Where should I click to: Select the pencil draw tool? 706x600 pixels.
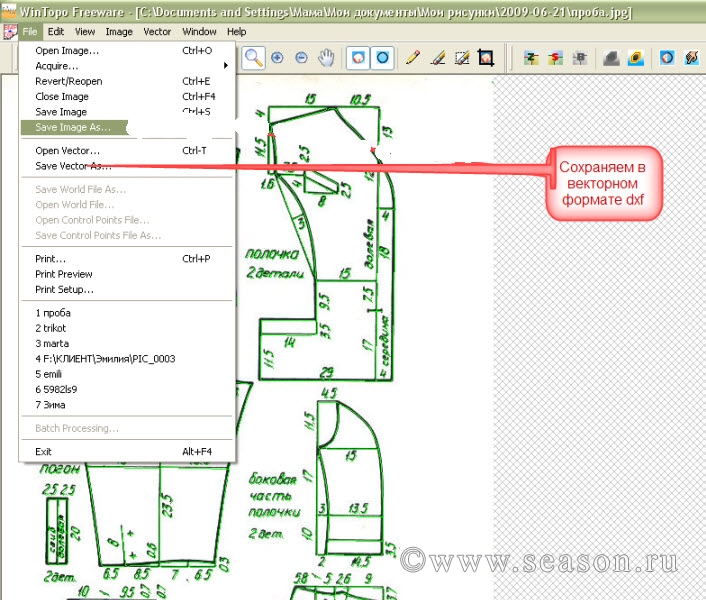(x=413, y=58)
